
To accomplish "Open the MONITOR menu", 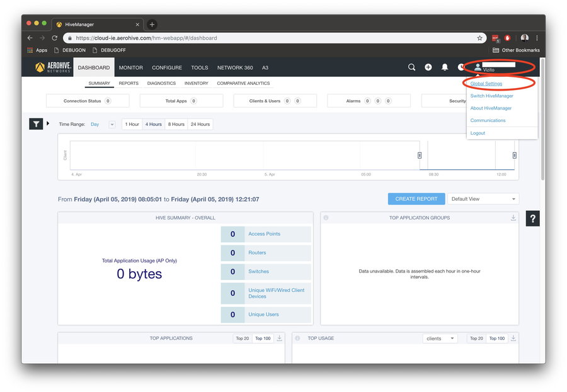I will 130,68.
